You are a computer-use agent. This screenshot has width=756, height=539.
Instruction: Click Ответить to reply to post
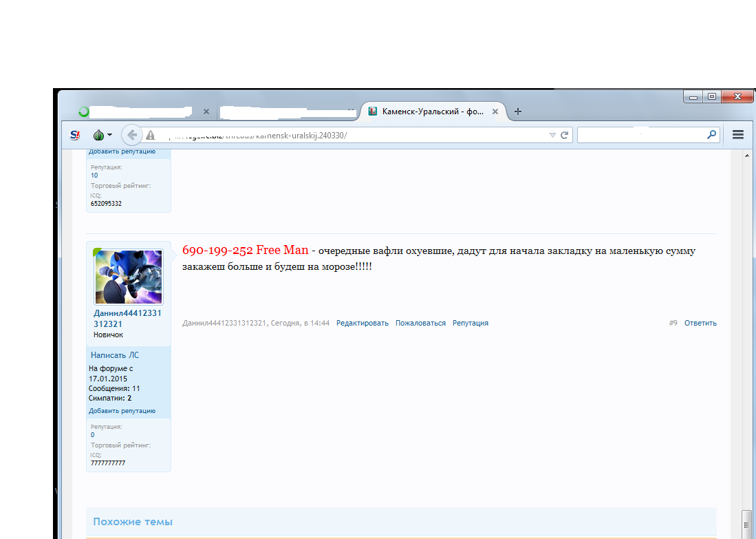[x=700, y=323]
